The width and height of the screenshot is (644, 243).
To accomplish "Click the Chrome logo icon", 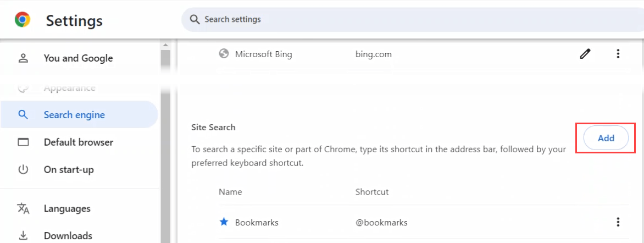I will (23, 20).
